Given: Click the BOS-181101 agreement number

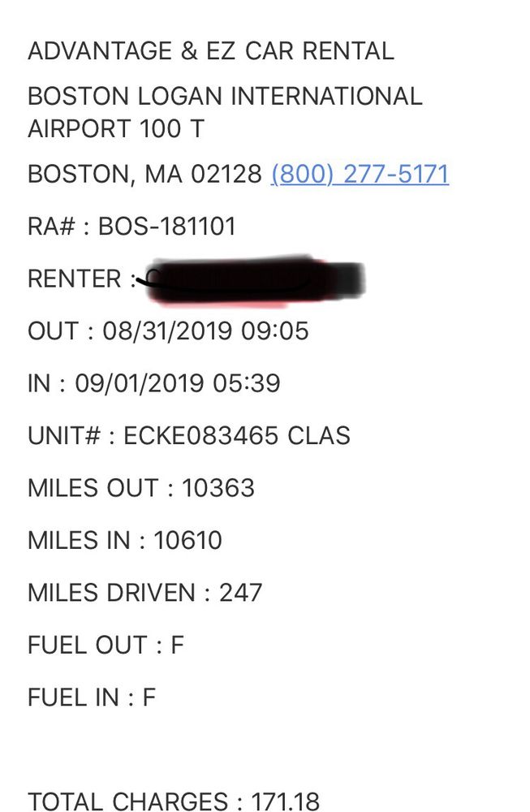Looking at the screenshot, I should pos(167,227).
